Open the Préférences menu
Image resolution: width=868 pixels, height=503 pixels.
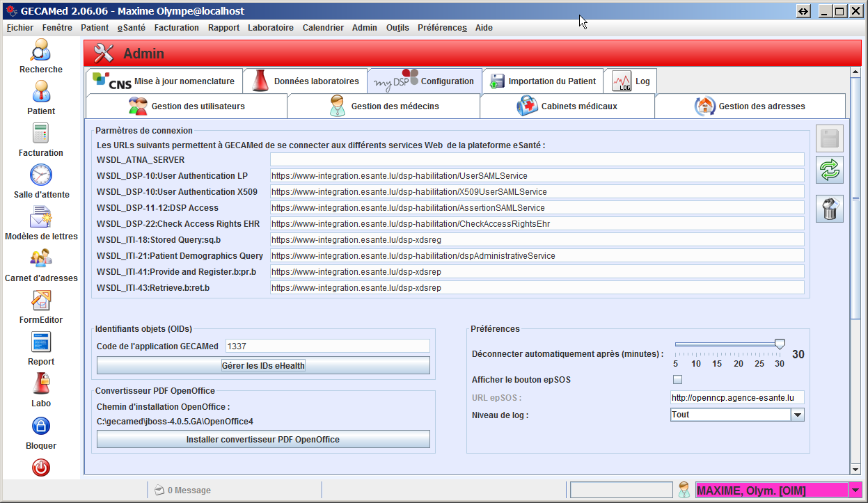pyautogui.click(x=441, y=28)
